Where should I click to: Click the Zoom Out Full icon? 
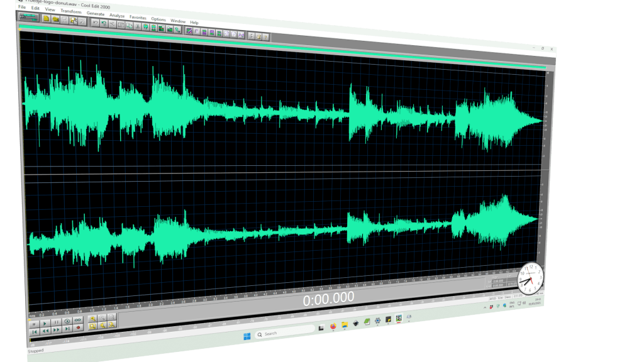112,317
